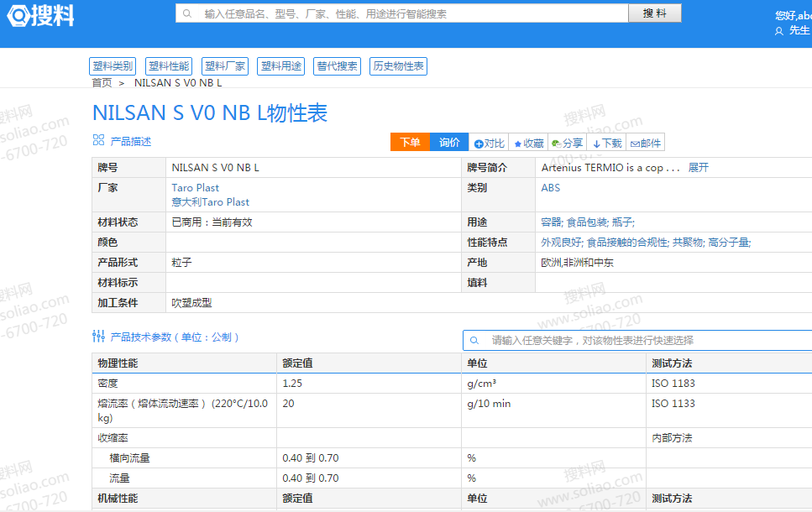Click the 下载 download arrow icon

[596, 142]
